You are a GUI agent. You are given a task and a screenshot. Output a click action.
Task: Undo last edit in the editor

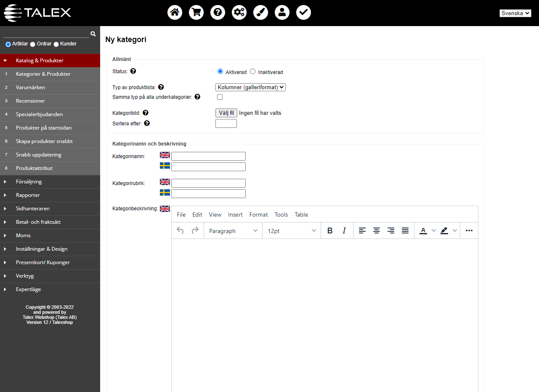180,230
